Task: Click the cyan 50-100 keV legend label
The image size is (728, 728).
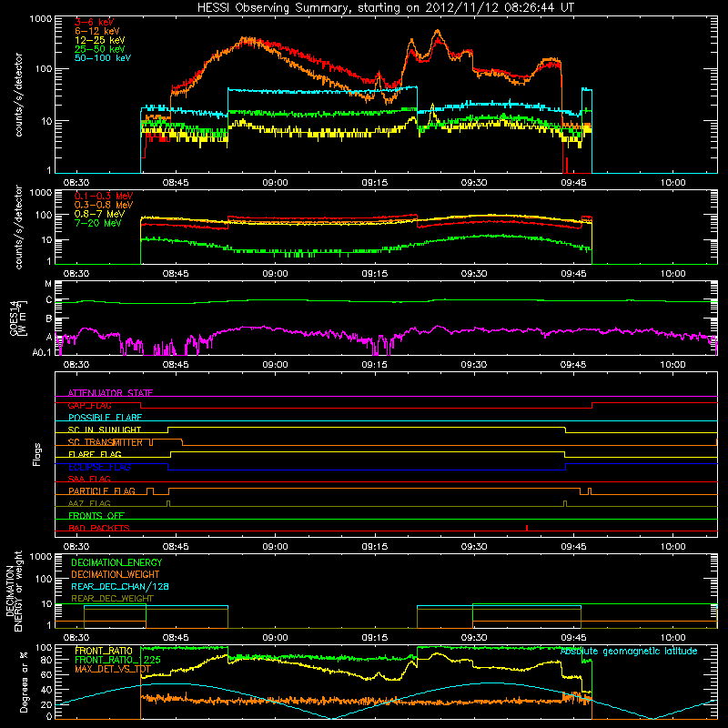Action: click(x=103, y=58)
